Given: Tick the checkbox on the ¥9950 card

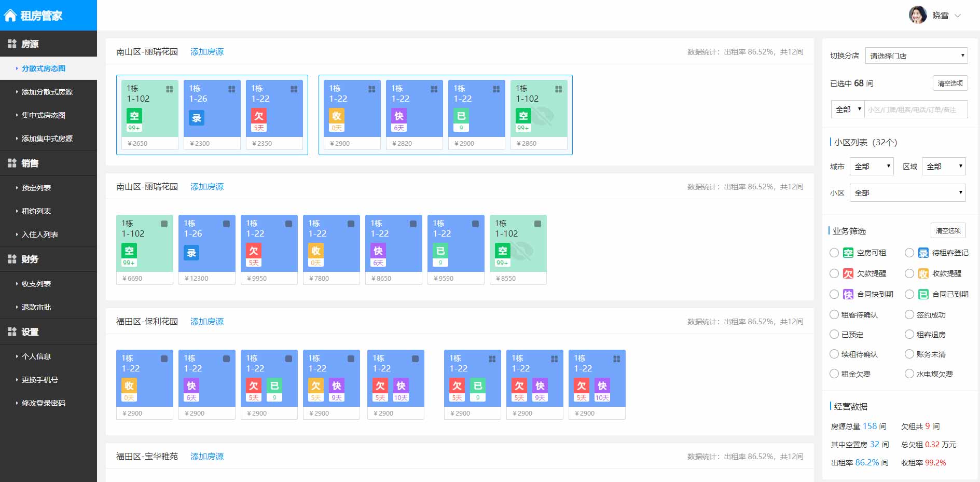Looking at the screenshot, I should (288, 224).
